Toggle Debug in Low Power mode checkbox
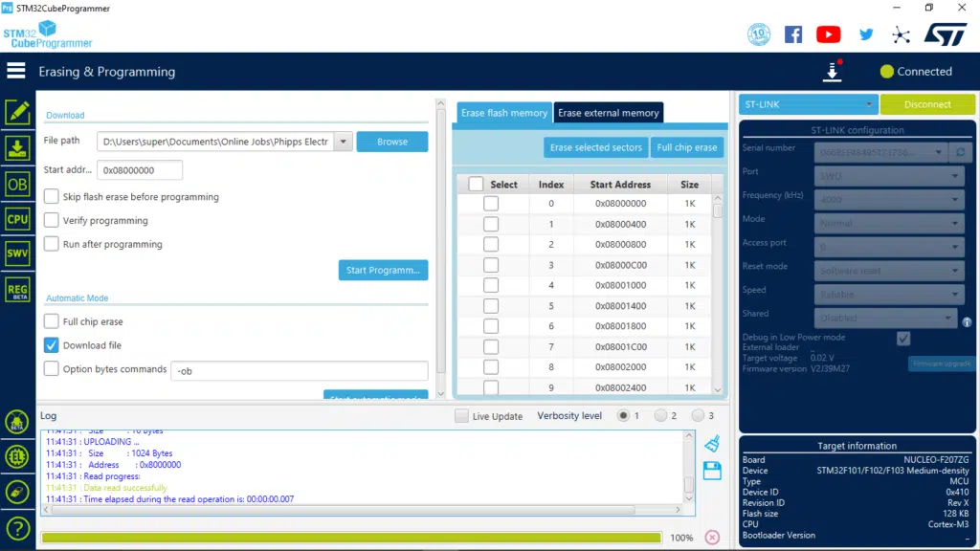 coord(903,338)
